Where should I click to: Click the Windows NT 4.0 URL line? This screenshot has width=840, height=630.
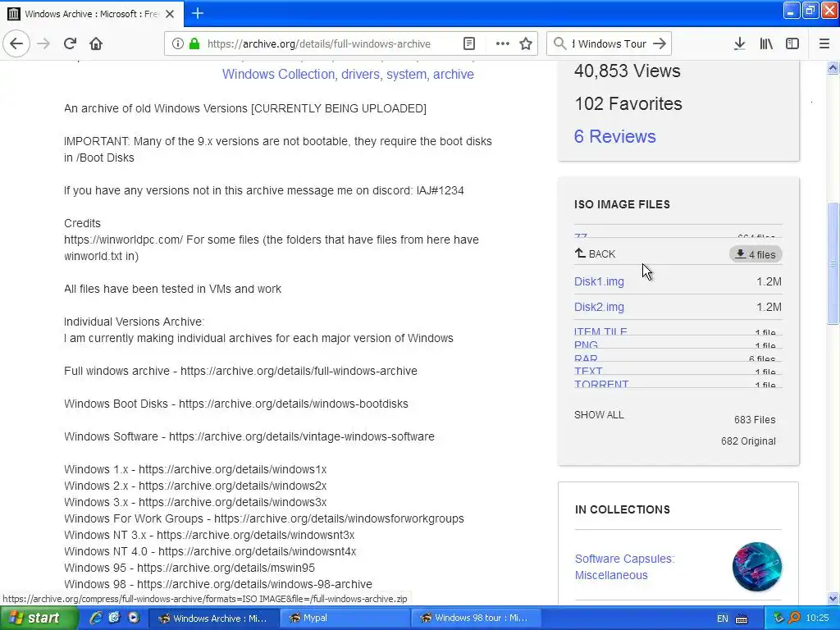click(210, 551)
